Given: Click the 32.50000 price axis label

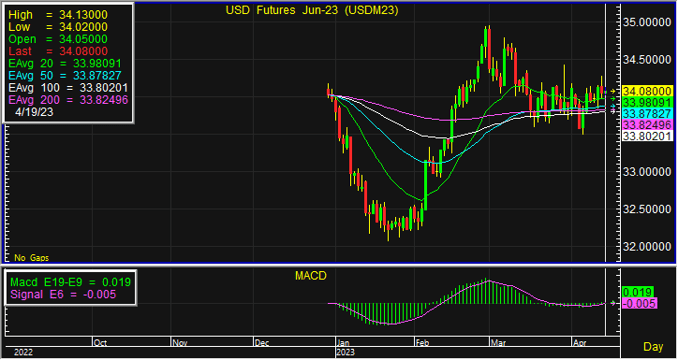Looking at the screenshot, I should (647, 209).
